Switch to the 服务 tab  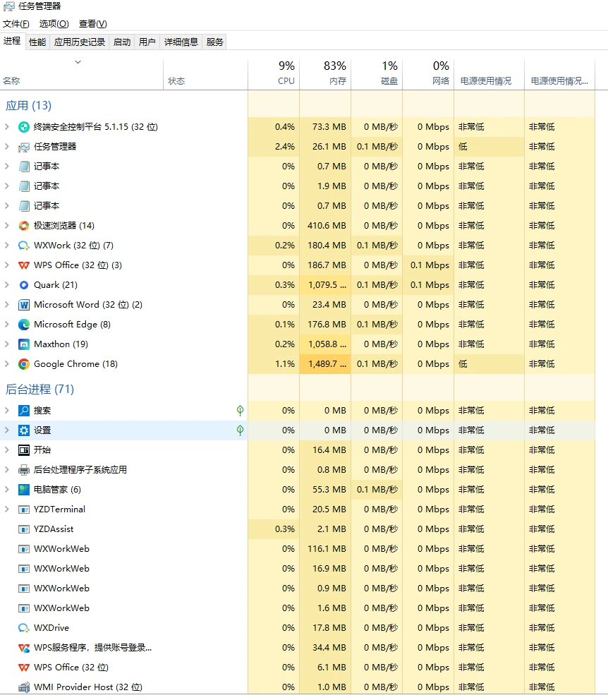[x=214, y=42]
